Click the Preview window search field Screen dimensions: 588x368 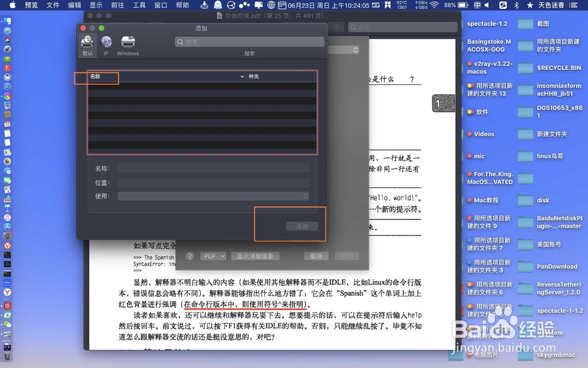pyautogui.click(x=403, y=27)
